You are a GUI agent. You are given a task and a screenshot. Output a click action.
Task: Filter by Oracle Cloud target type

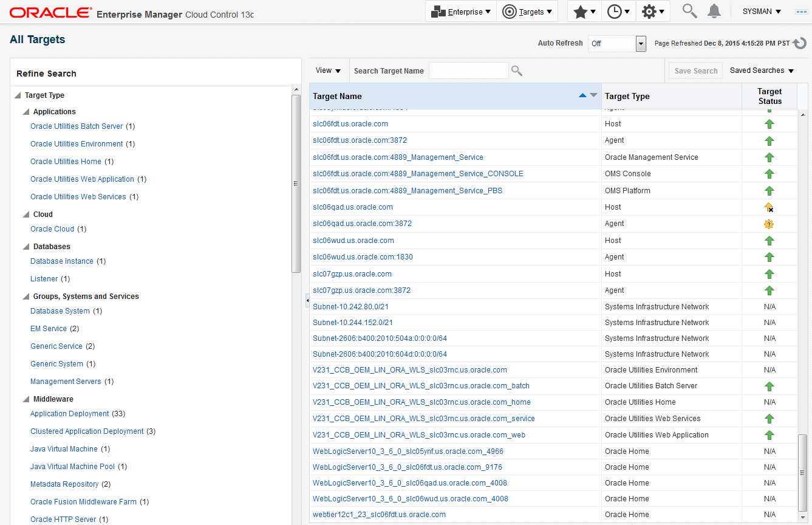click(52, 229)
